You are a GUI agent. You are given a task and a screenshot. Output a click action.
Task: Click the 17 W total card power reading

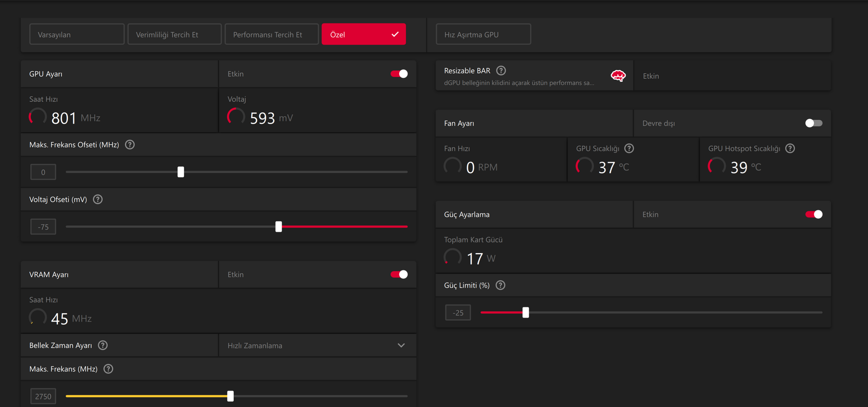click(x=481, y=259)
